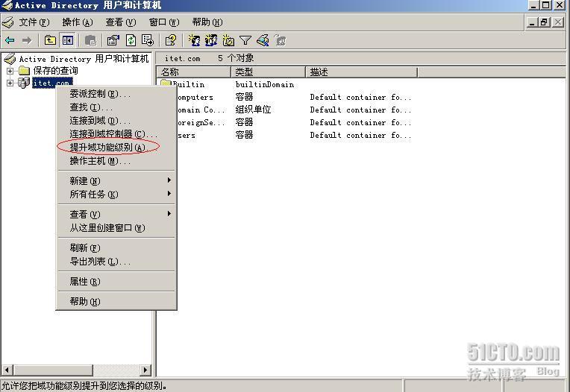570x392 pixels.
Task: Select the itet.com domain icon in the tree
Action: point(24,83)
